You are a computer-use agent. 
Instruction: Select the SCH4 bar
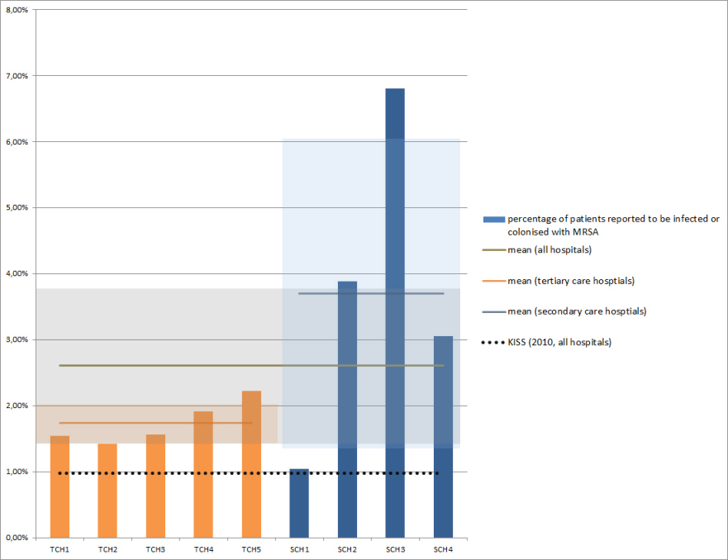pyautogui.click(x=443, y=438)
